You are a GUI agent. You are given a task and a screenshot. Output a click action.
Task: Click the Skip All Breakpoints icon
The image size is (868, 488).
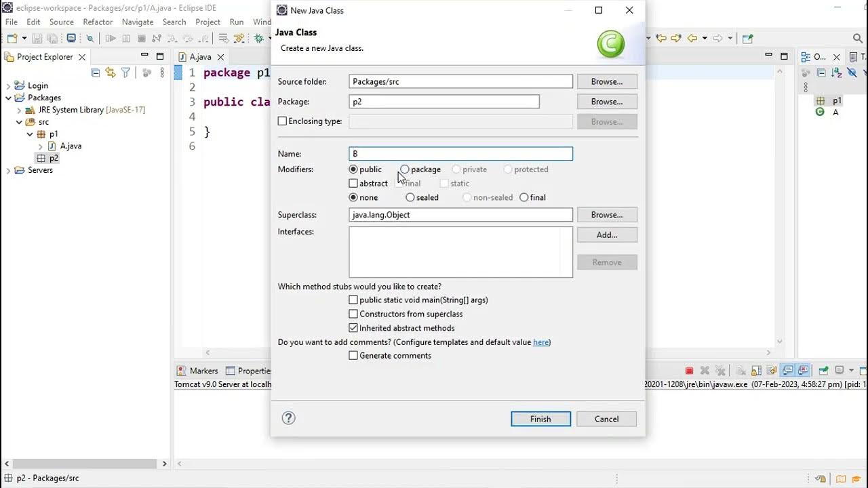[x=90, y=39]
